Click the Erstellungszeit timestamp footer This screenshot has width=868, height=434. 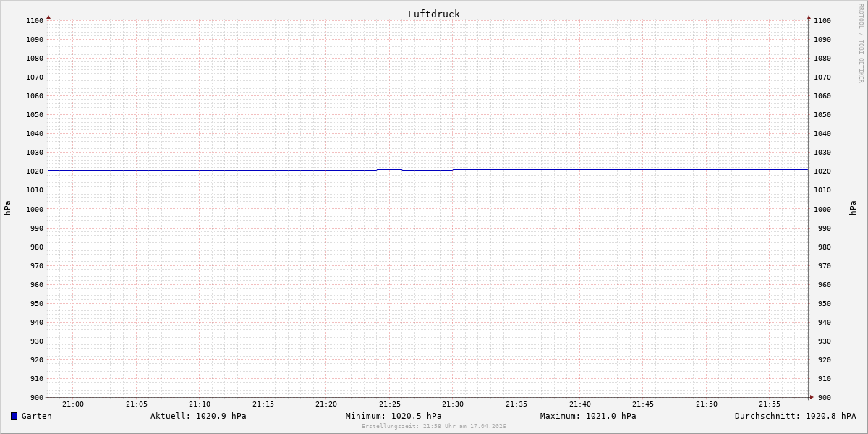pos(433,426)
